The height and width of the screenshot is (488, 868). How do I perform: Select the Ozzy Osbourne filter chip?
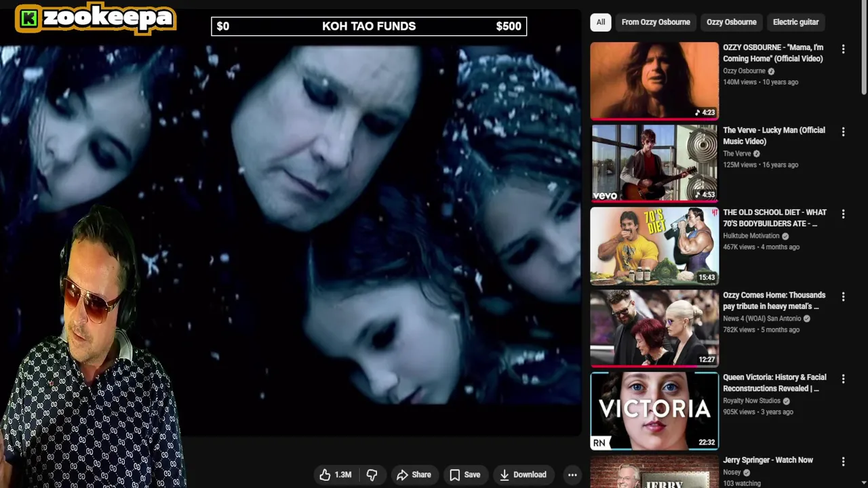click(731, 22)
